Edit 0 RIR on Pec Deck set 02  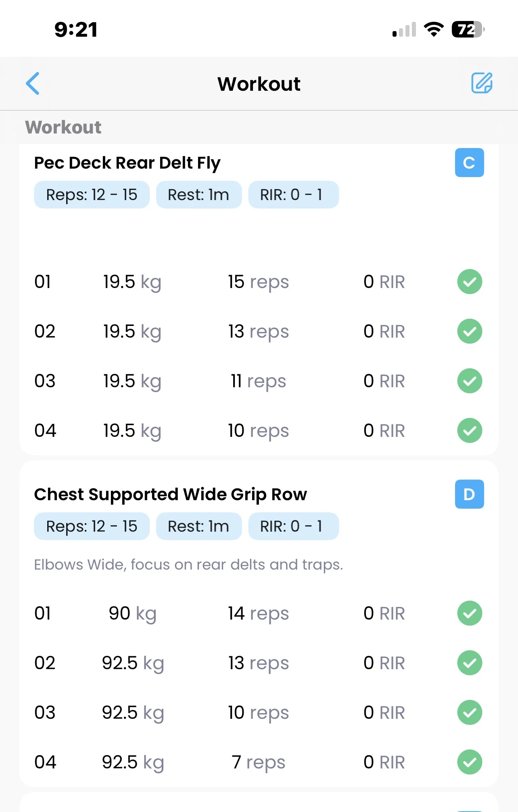[384, 332]
